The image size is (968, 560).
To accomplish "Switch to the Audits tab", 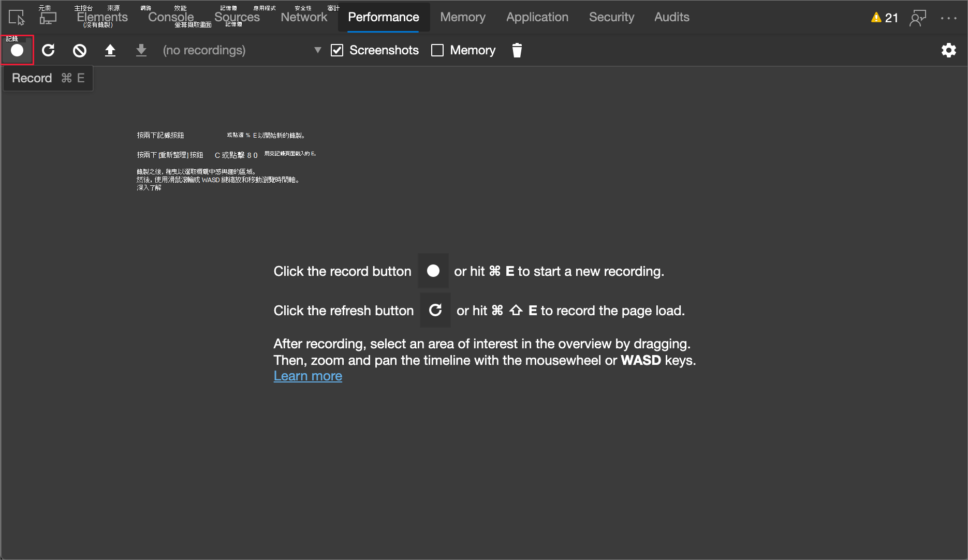I will 672,17.
